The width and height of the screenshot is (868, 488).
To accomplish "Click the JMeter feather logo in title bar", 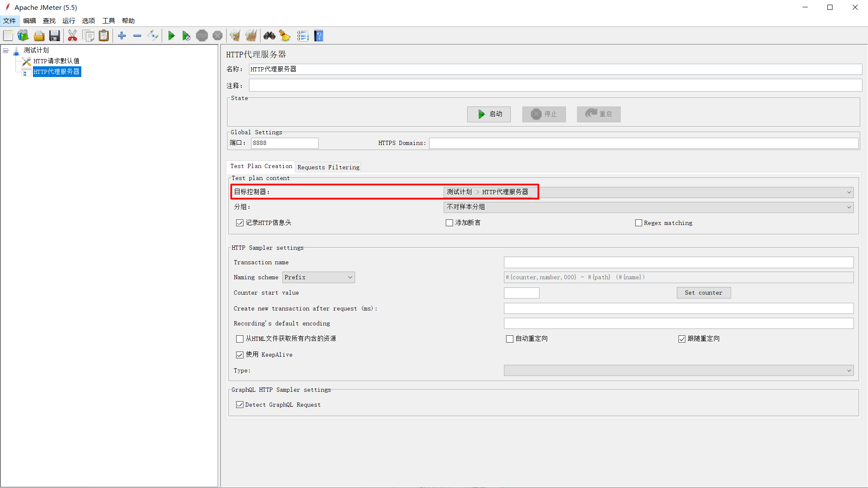I will click(7, 7).
